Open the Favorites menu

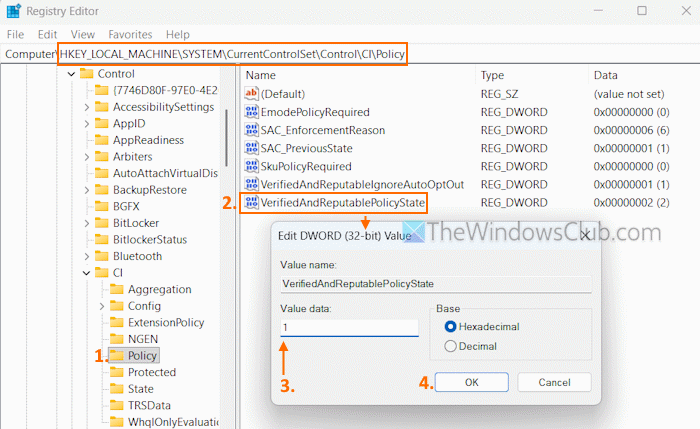(x=130, y=34)
